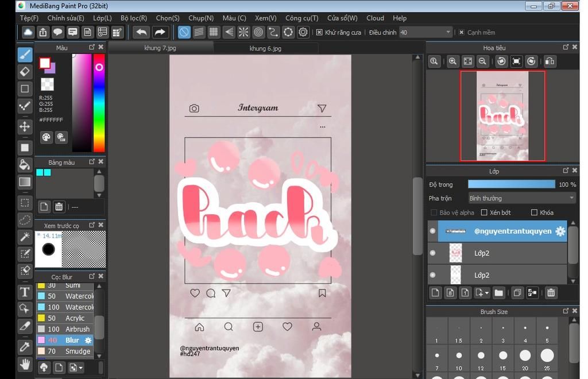Viewport: 588px width, 379px height.
Task: Select the Move tool
Action: [x=25, y=127]
